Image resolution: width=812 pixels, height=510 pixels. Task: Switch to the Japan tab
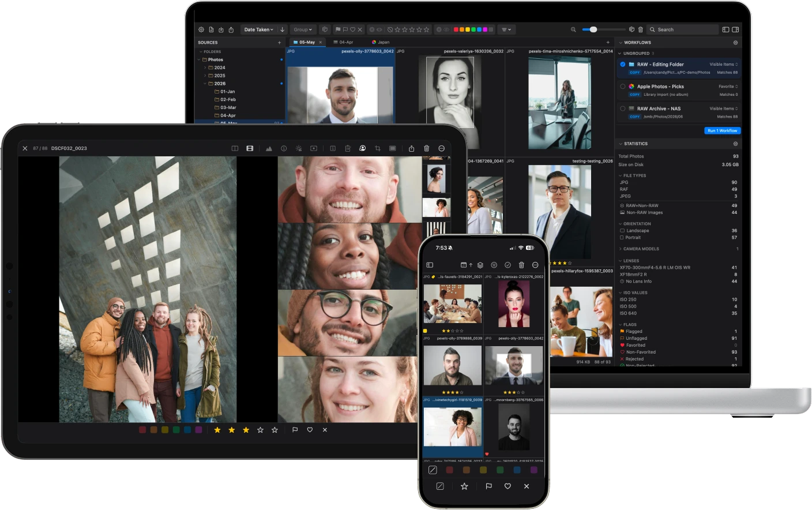click(x=381, y=42)
